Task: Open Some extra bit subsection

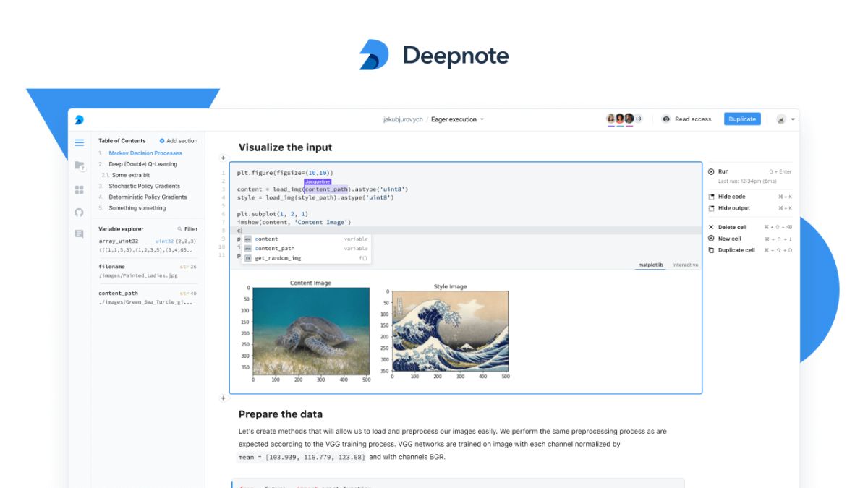Action: (x=131, y=175)
